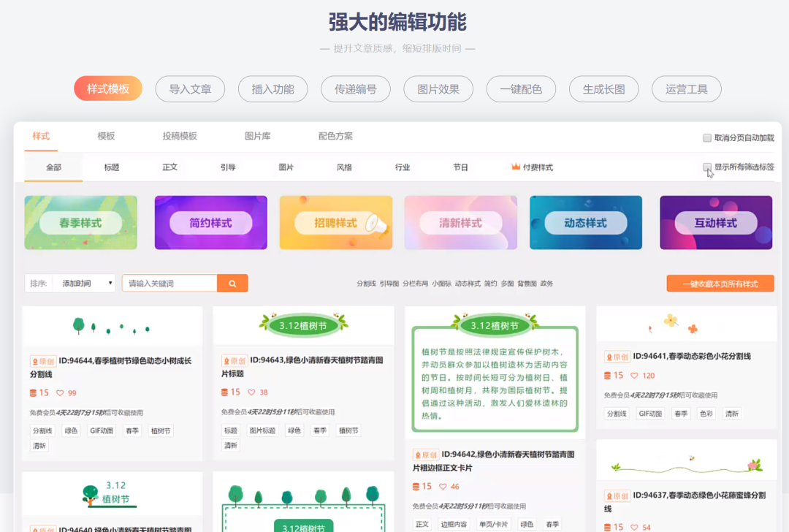Open the 图片效果 feature
Screen dimensions: 789x532
438,89
